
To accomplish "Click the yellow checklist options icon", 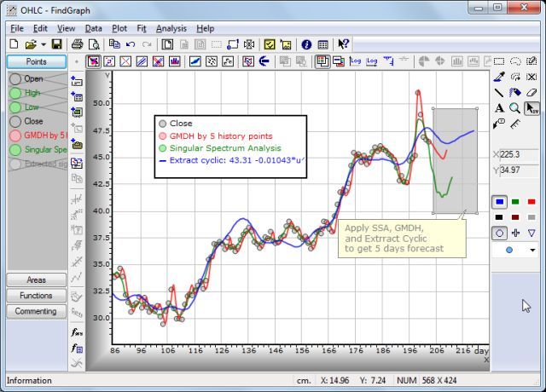I will (270, 44).
